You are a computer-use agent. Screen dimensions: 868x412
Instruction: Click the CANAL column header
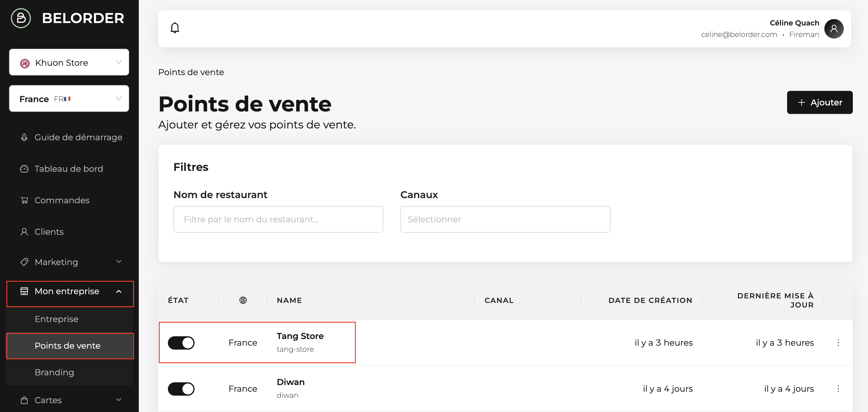tap(499, 300)
